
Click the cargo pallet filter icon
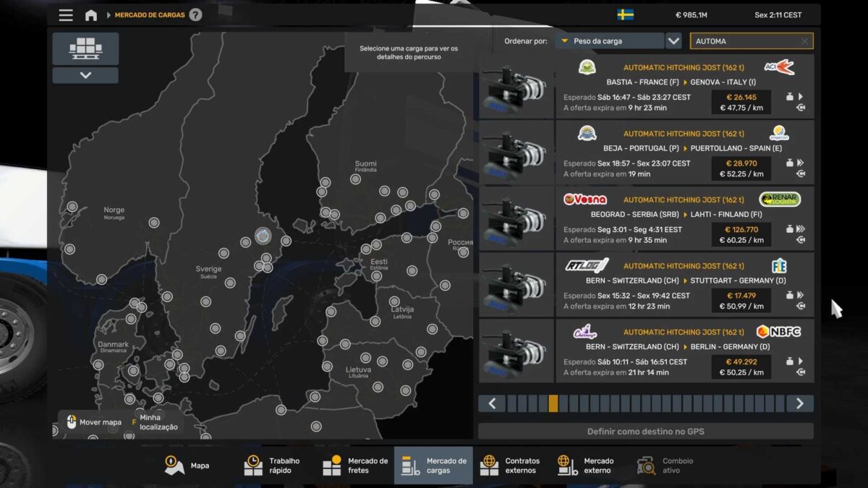(x=85, y=48)
